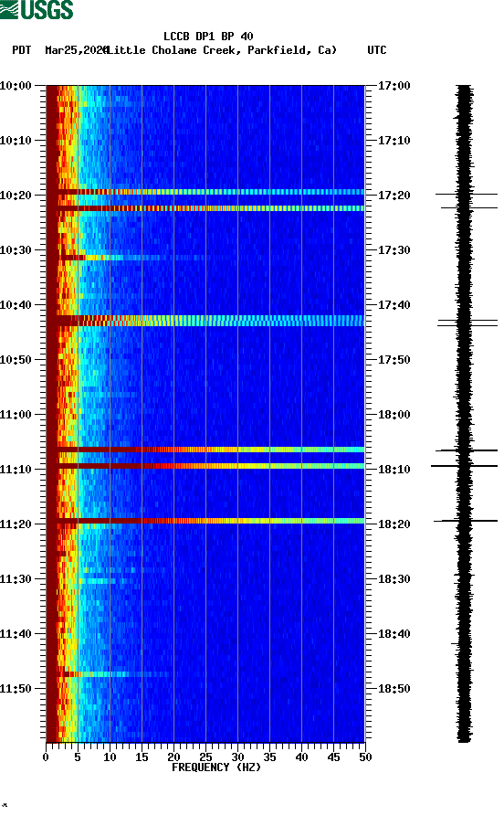Click the '45' frequency axis label

point(333,757)
